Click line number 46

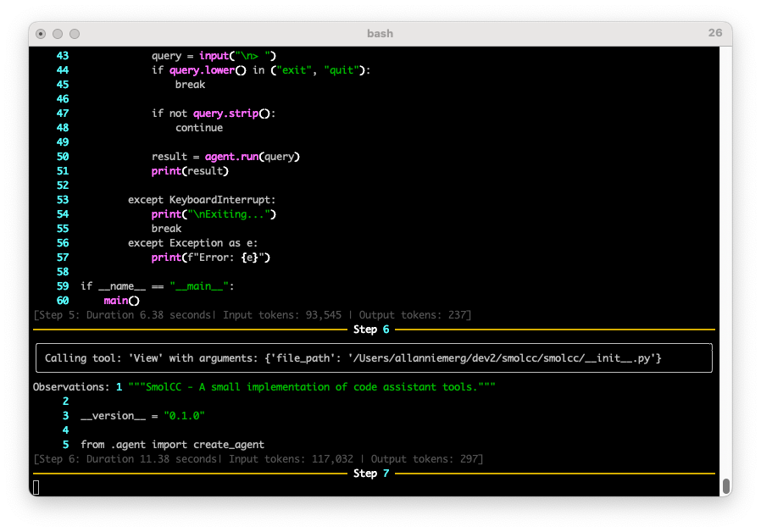pyautogui.click(x=63, y=99)
